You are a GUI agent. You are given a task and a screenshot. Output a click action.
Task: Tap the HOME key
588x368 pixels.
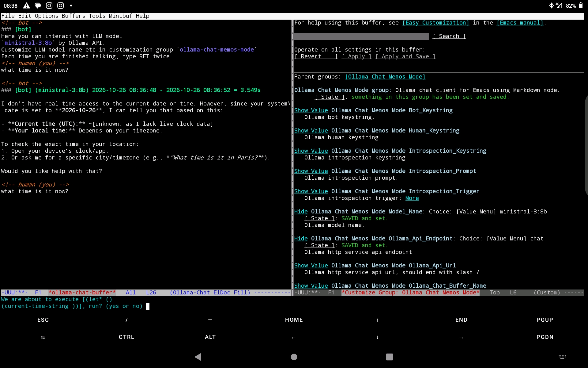(x=294, y=320)
